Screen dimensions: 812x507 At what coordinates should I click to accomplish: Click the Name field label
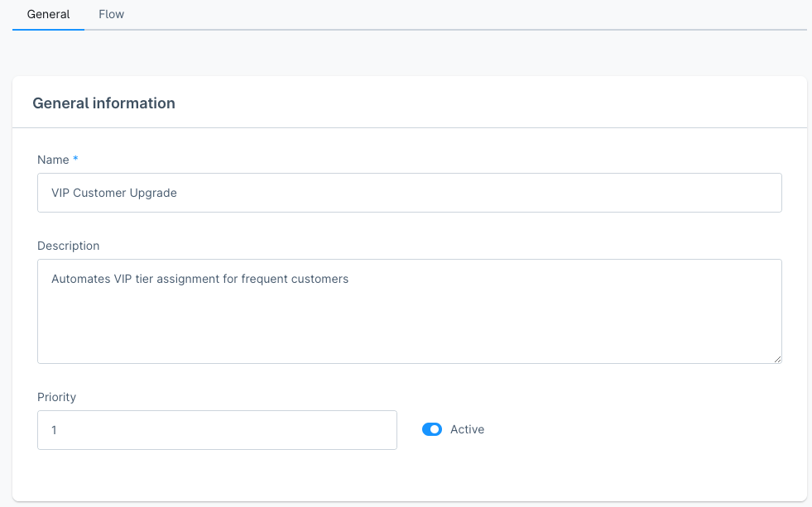pos(51,160)
